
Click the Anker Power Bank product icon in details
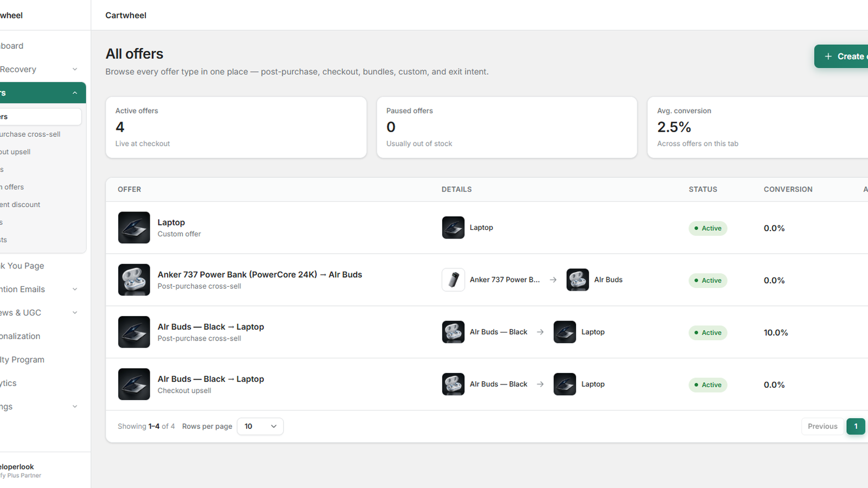coord(453,280)
